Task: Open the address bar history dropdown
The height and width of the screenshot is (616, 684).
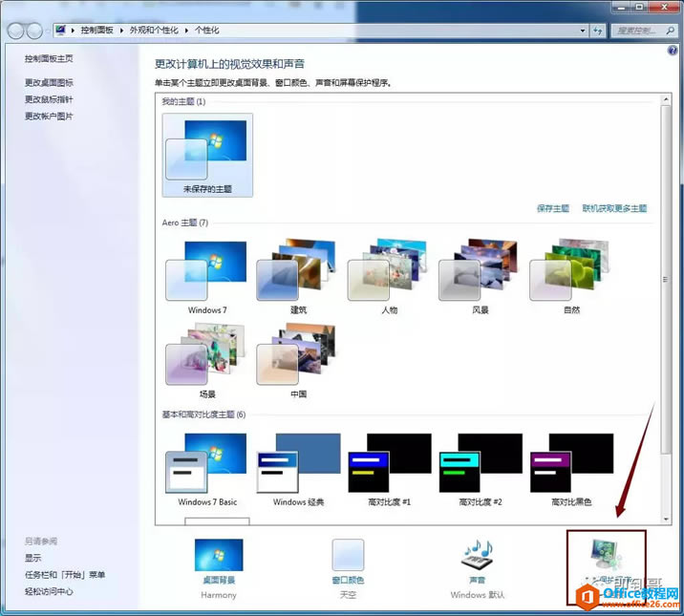Action: point(583,31)
